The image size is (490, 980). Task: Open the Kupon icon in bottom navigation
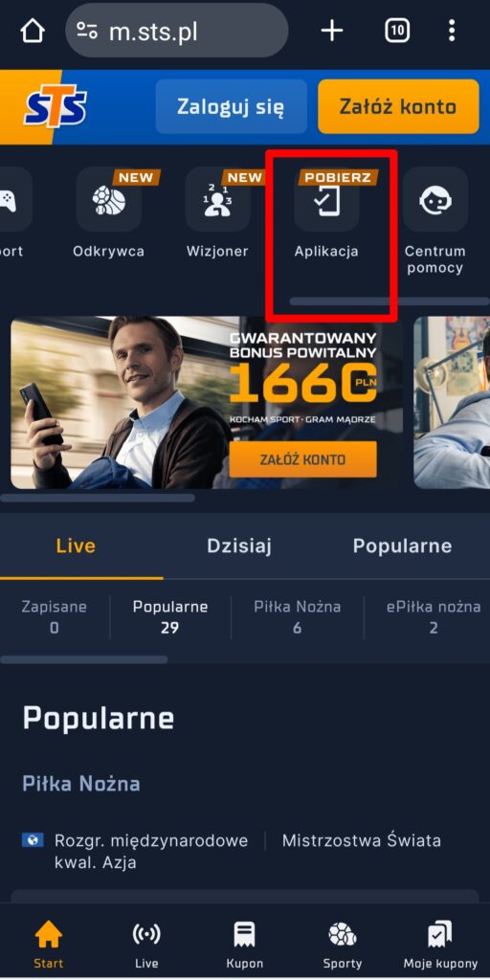click(244, 945)
